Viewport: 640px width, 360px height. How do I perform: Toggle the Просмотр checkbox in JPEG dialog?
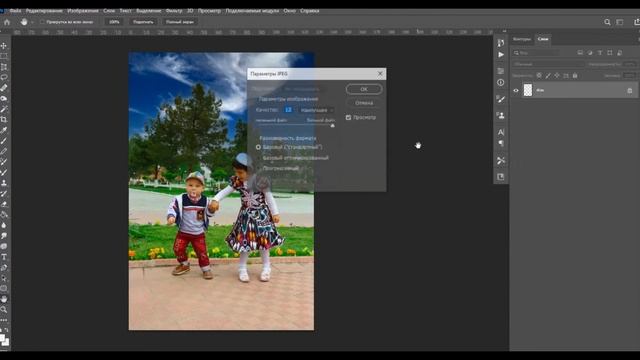pos(348,118)
